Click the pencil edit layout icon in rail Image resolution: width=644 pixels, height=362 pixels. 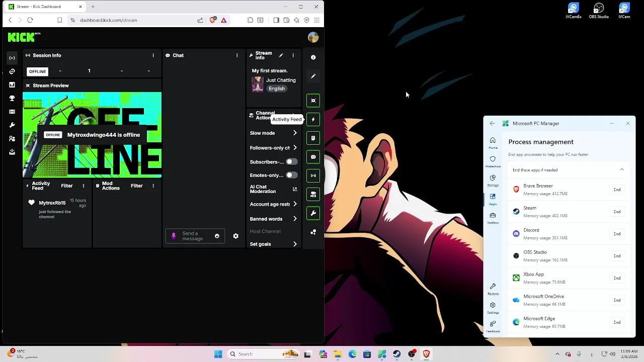[313, 76]
